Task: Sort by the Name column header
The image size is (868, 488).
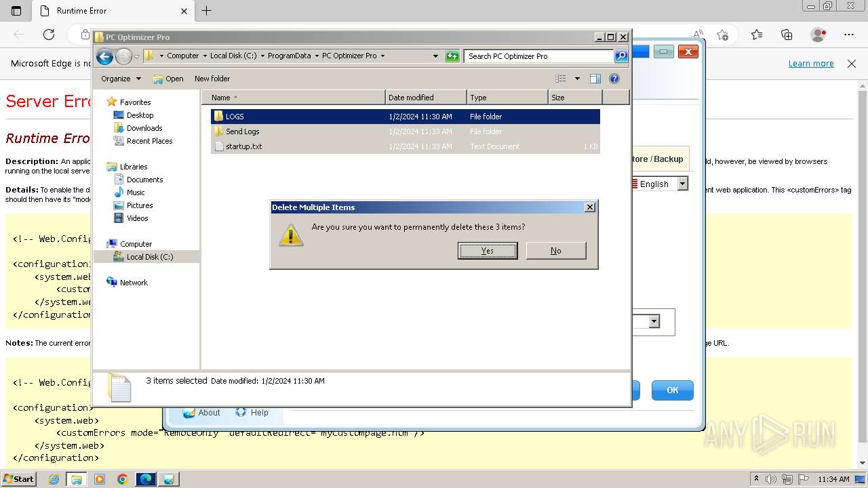Action: click(293, 98)
